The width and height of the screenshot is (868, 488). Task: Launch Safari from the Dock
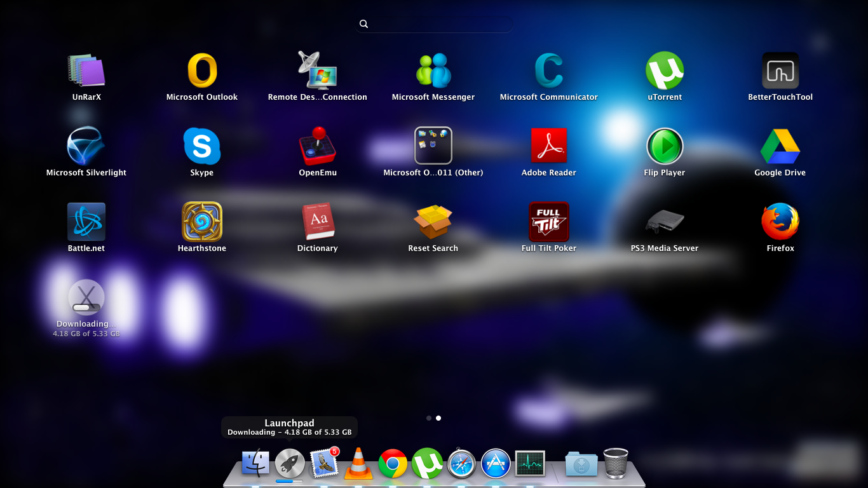click(x=461, y=463)
